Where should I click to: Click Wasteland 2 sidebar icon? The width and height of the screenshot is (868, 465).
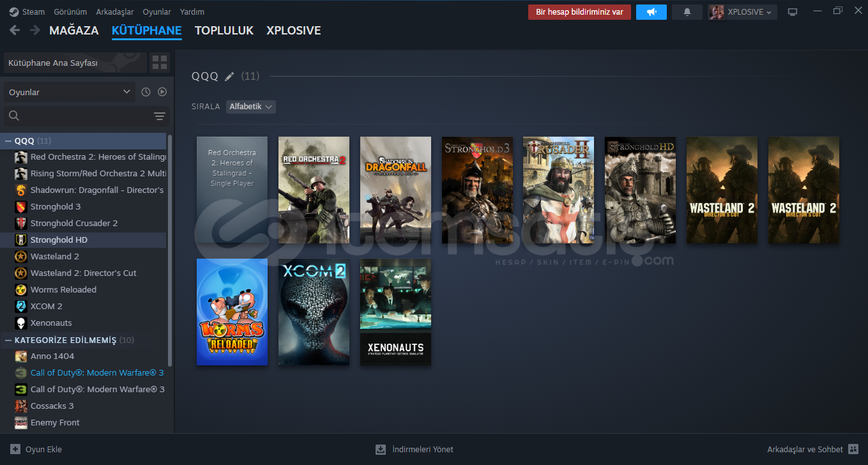(x=21, y=256)
